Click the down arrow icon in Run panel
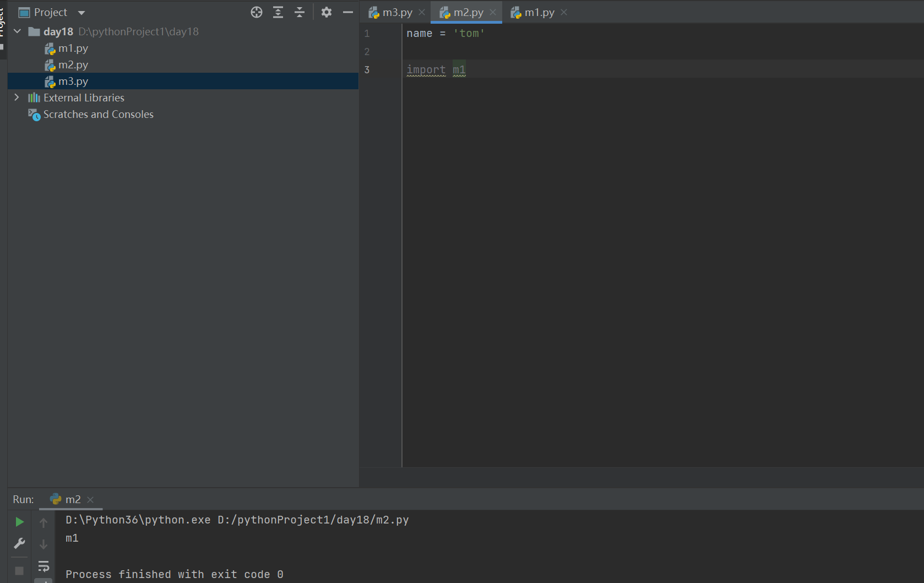Screen dimensions: 924x583 click(44, 544)
